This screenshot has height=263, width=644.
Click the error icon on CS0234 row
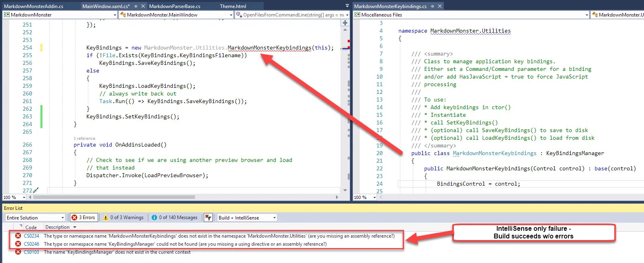[x=18, y=236]
